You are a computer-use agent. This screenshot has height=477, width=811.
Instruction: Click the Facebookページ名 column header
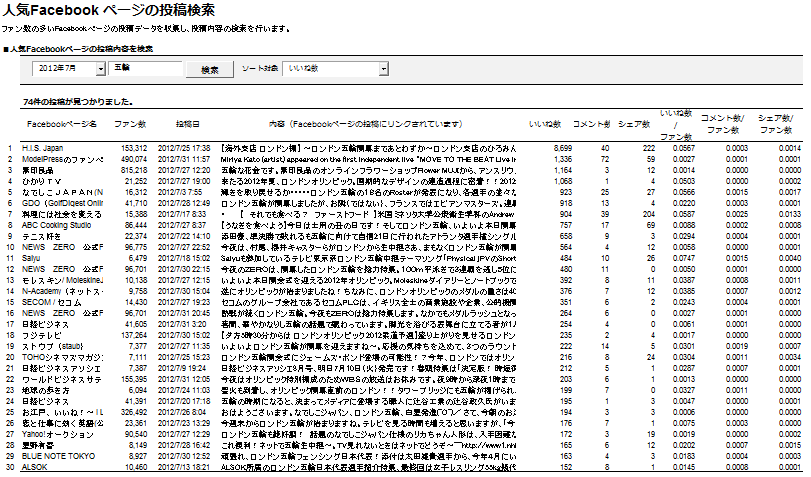pos(62,124)
